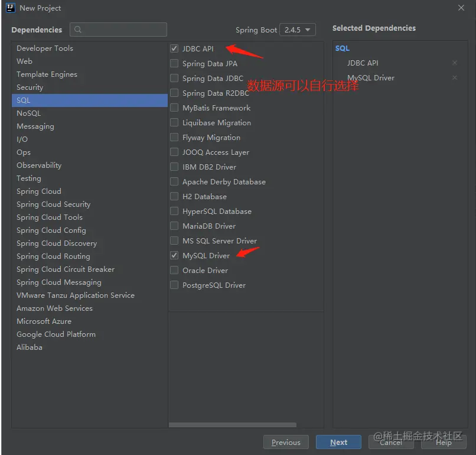
Task: Open Help for this dialog
Action: (444, 442)
